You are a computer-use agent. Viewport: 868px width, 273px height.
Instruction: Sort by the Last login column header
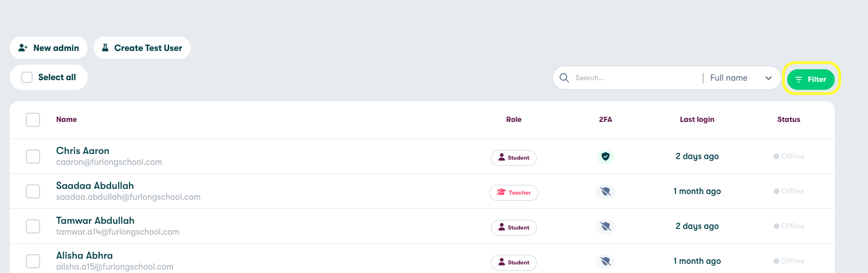click(697, 120)
